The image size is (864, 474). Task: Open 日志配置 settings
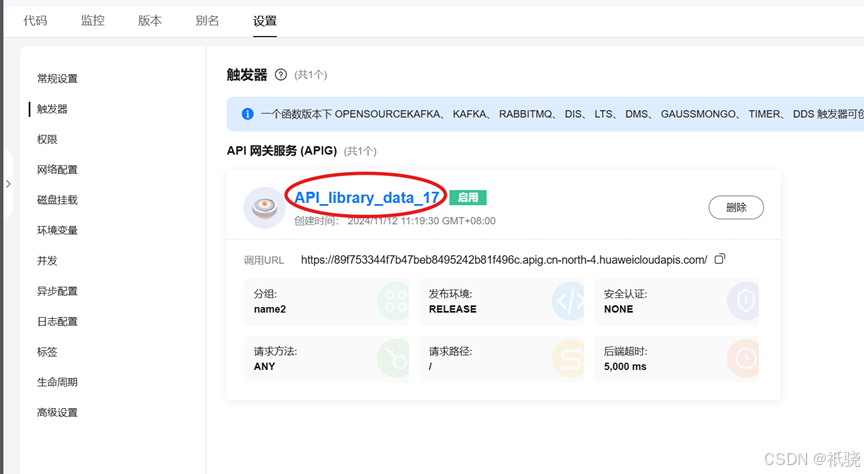pyautogui.click(x=57, y=321)
